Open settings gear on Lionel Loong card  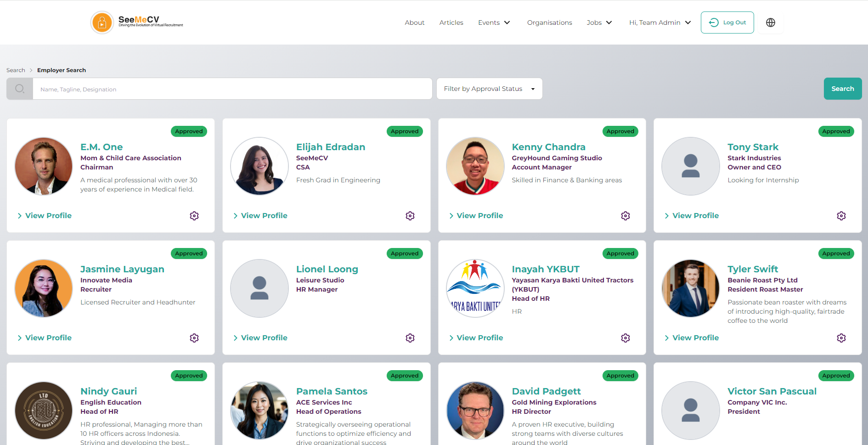410,338
